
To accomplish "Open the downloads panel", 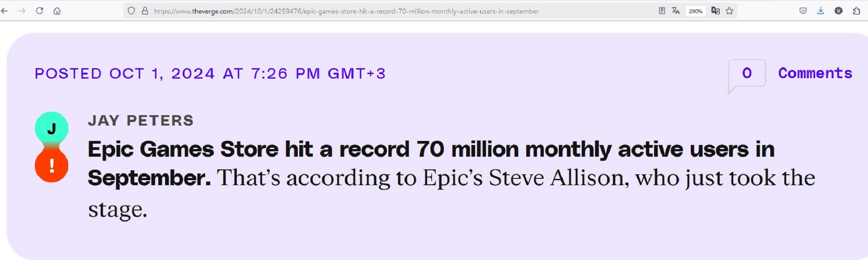I will (x=821, y=11).
